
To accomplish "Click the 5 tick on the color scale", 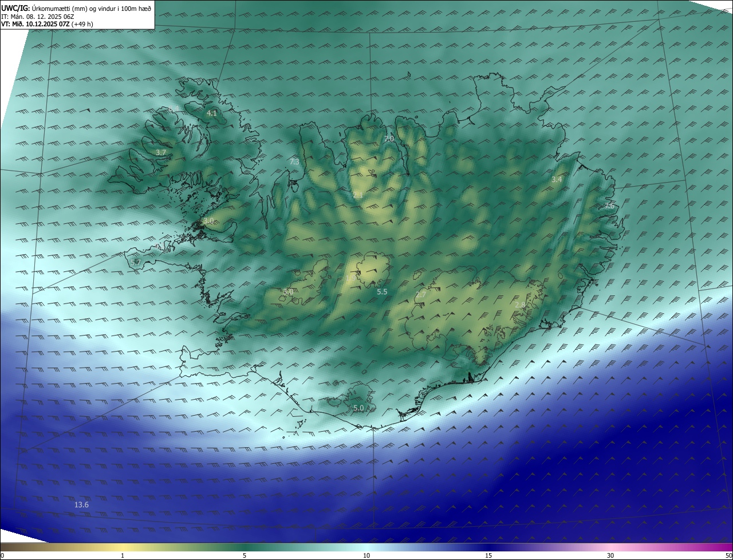I will [245, 555].
